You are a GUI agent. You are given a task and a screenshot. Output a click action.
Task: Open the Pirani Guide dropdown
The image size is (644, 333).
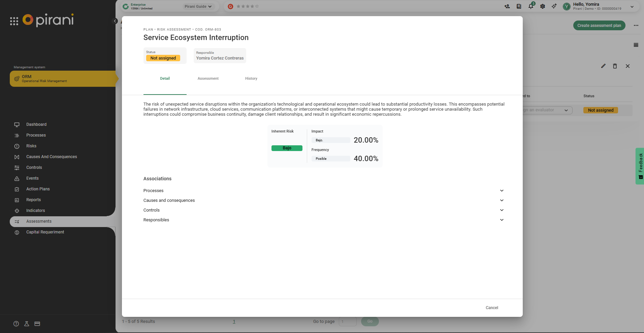click(x=198, y=6)
